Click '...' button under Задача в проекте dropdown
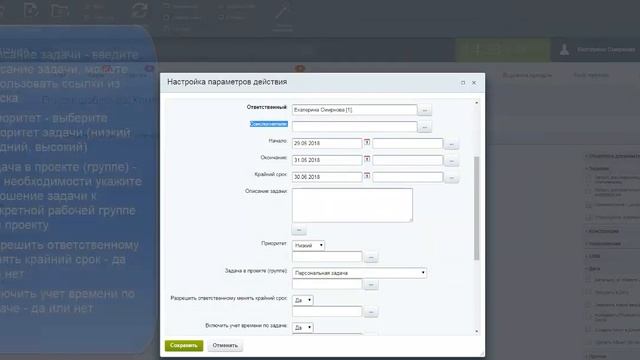This screenshot has height=360, width=640. pyautogui.click(x=371, y=284)
